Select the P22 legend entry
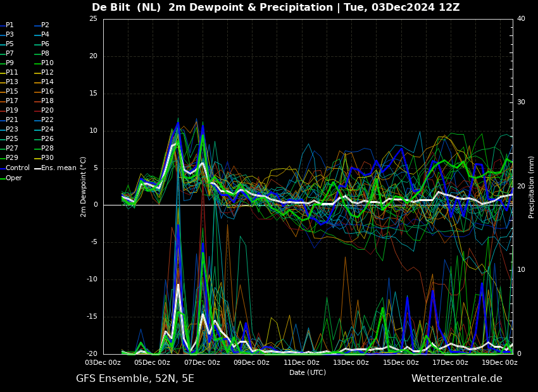Image resolution: width=538 pixels, height=392 pixels. [x=47, y=120]
